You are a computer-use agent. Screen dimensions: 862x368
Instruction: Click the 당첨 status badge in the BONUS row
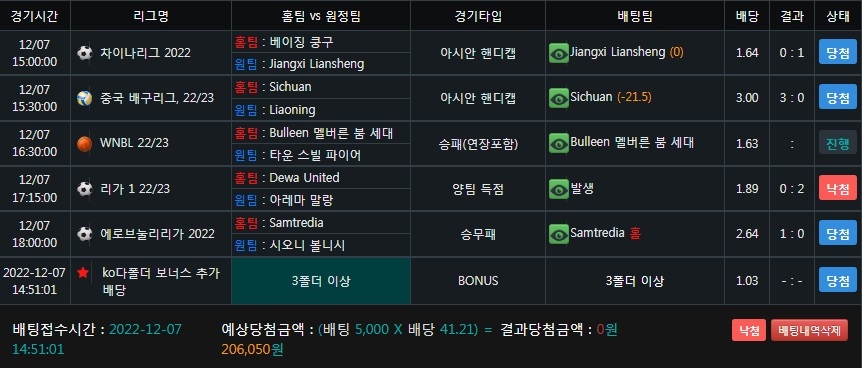coord(838,281)
